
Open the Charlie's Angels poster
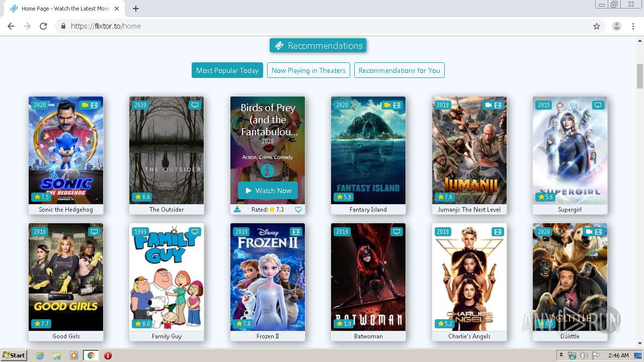tap(469, 277)
